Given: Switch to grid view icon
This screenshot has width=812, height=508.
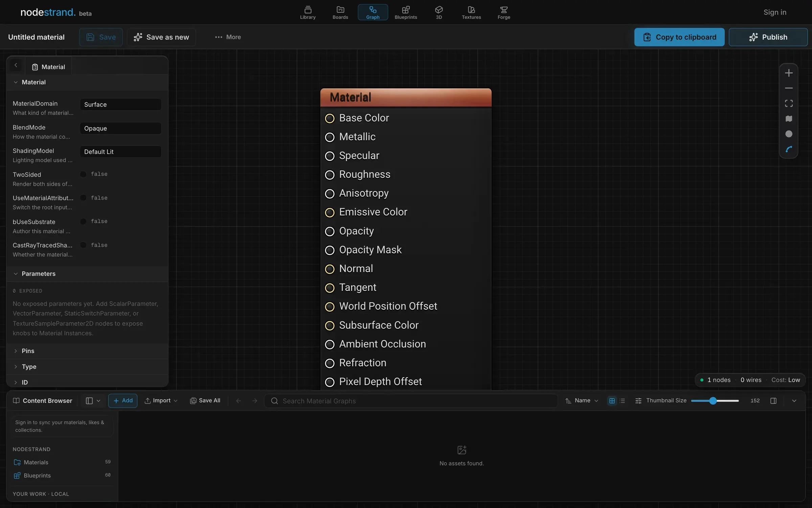Looking at the screenshot, I should click(612, 401).
